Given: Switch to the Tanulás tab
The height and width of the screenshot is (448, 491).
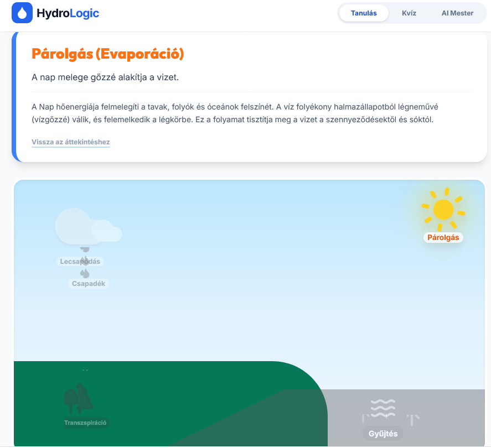Looking at the screenshot, I should (364, 13).
